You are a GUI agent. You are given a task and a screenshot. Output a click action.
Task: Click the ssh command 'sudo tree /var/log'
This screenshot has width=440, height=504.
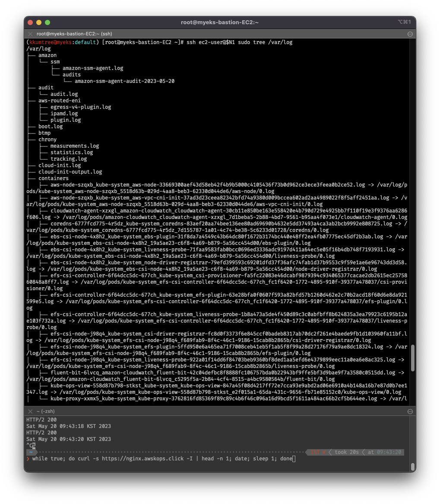pyautogui.click(x=265, y=42)
